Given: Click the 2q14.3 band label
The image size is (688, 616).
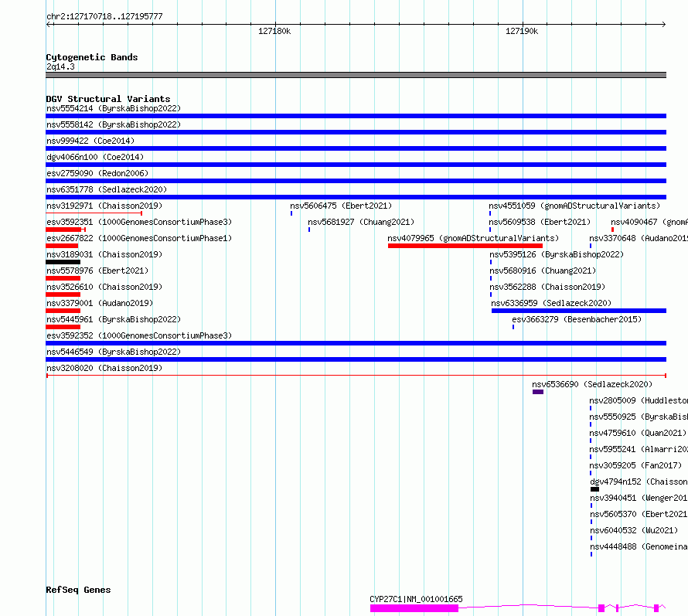Looking at the screenshot, I should pyautogui.click(x=60, y=66).
